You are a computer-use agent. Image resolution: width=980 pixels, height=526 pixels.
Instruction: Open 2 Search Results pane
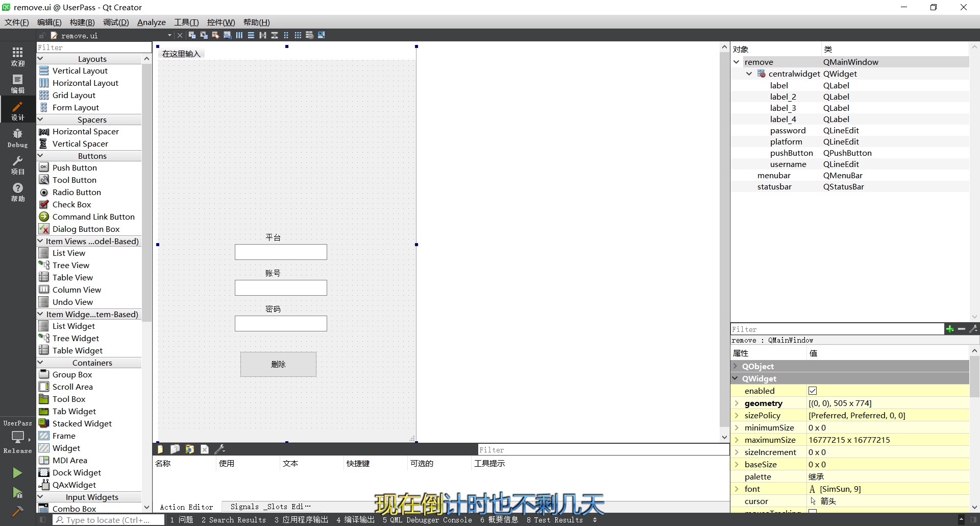pos(234,520)
